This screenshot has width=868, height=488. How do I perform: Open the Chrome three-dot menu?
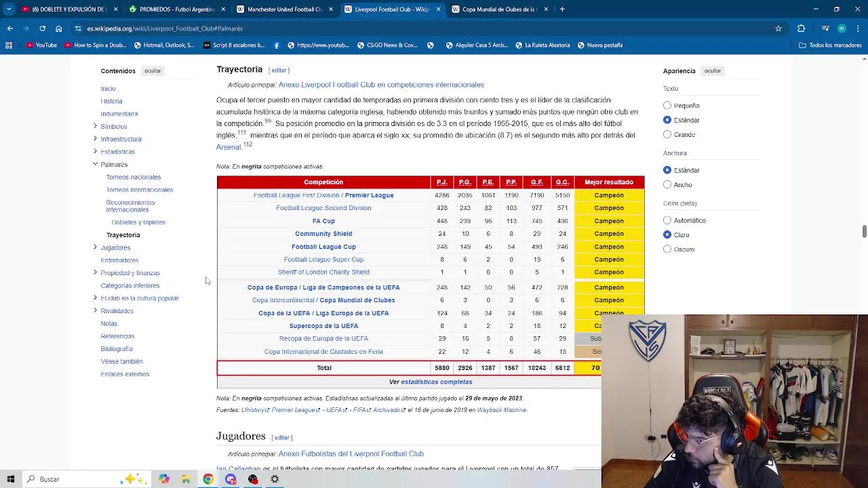click(x=858, y=28)
